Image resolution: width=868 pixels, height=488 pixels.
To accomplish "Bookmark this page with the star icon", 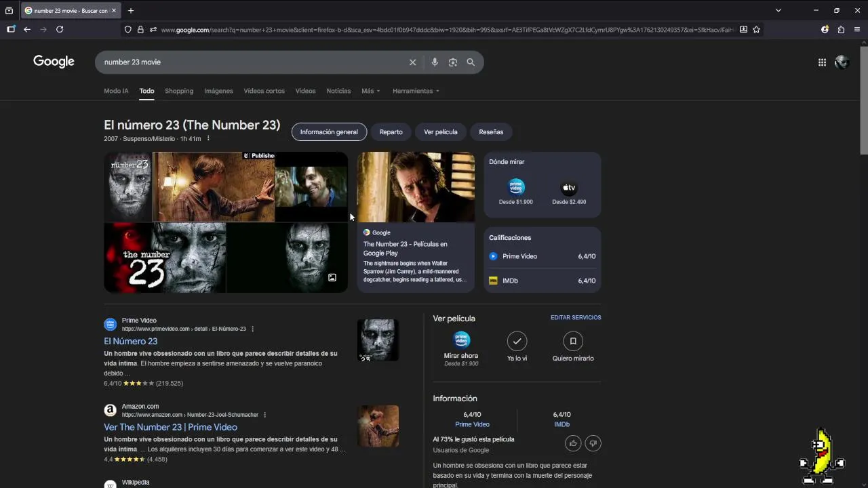I will point(757,29).
